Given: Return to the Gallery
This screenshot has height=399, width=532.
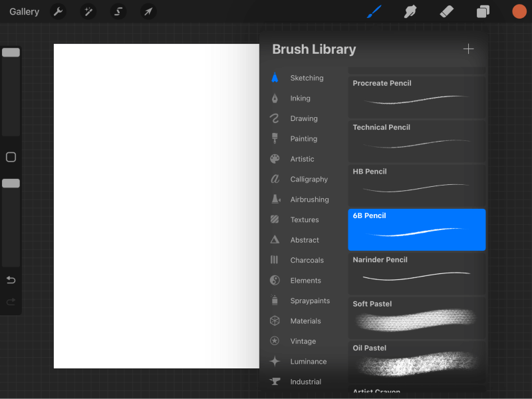Looking at the screenshot, I should click(24, 11).
